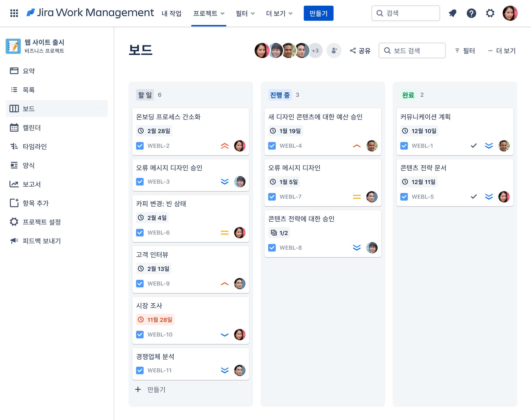
Task: Click the blue 만들기 button
Action: 318,13
